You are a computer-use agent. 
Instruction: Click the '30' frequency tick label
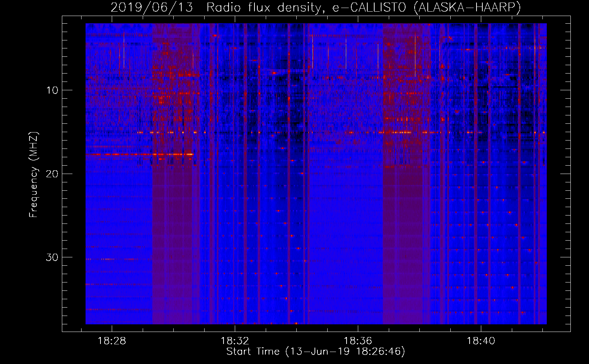tap(52, 257)
